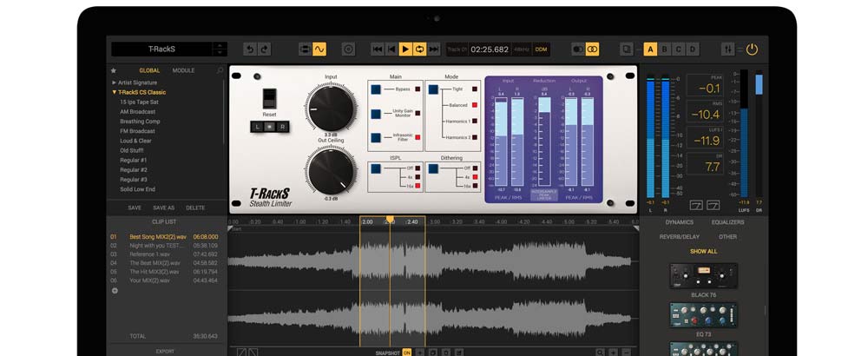Select preset slot A

point(650,49)
